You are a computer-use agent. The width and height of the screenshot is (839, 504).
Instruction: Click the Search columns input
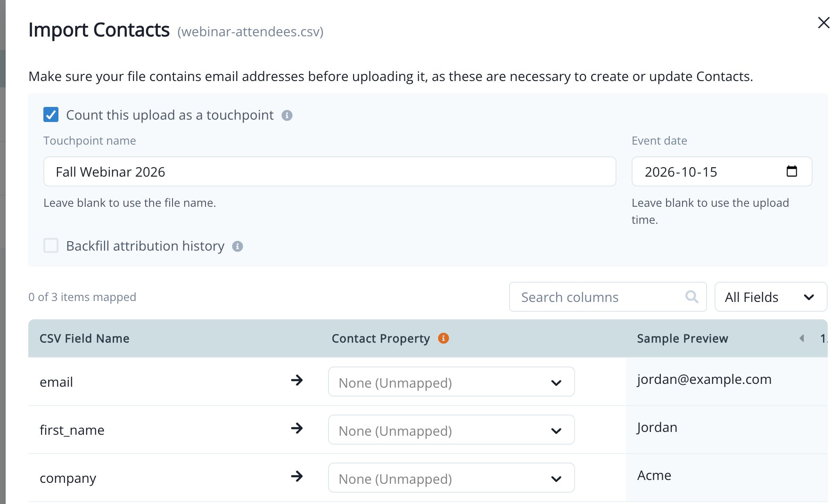pyautogui.click(x=608, y=297)
